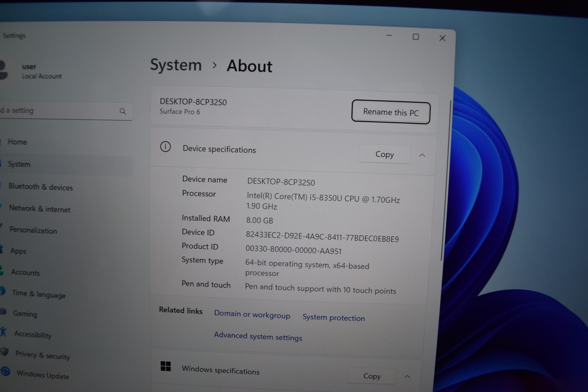Click the Device specifications info icon
The width and height of the screenshot is (588, 392).
[165, 147]
